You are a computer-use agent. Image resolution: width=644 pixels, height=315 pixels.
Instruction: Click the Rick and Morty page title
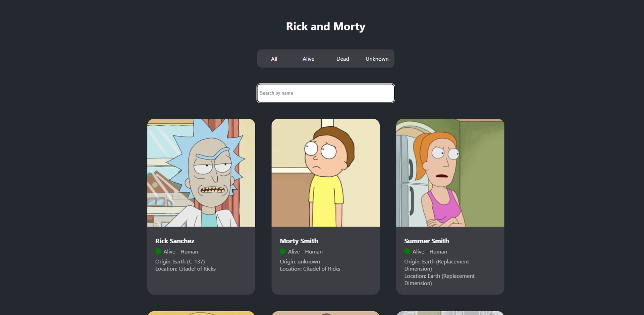(326, 26)
